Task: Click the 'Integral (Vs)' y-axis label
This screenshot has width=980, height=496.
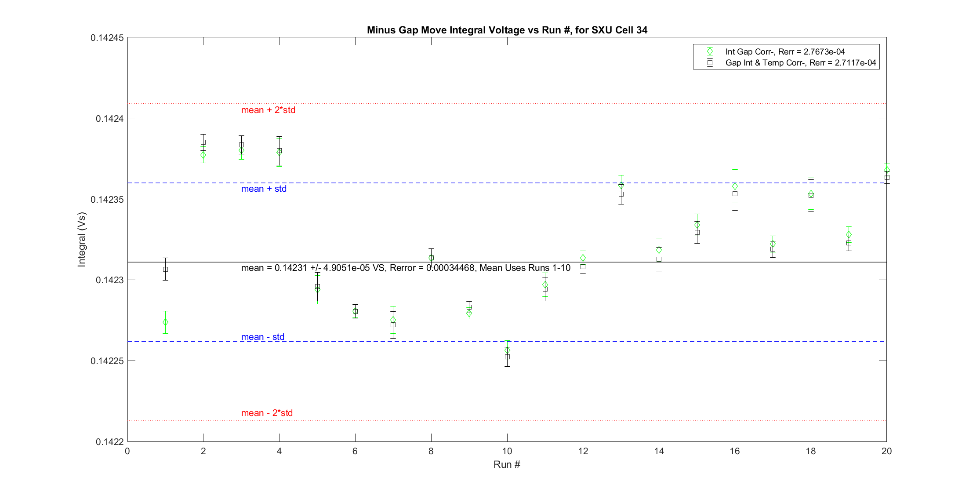Action: (82, 239)
